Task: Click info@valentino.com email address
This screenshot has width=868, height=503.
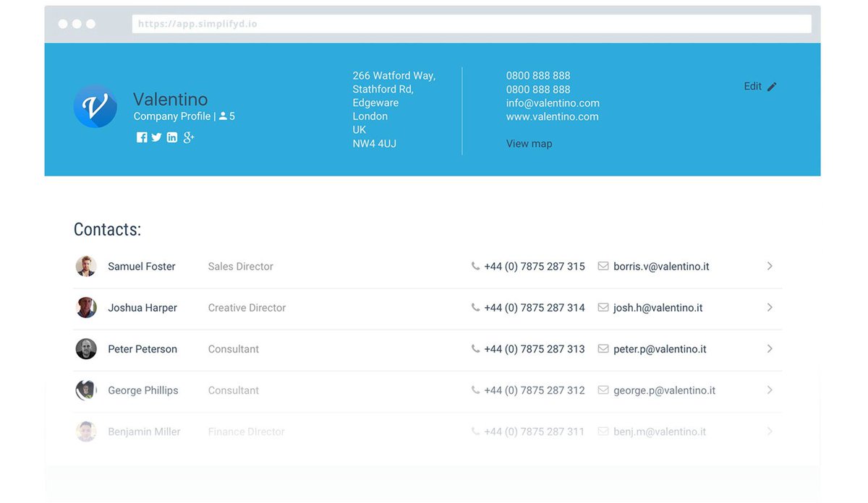Action: point(553,103)
